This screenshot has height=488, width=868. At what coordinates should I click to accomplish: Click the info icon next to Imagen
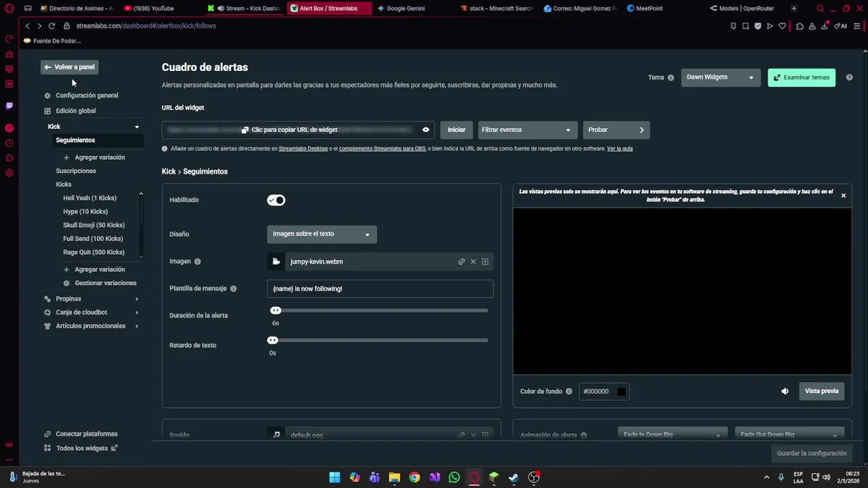197,262
